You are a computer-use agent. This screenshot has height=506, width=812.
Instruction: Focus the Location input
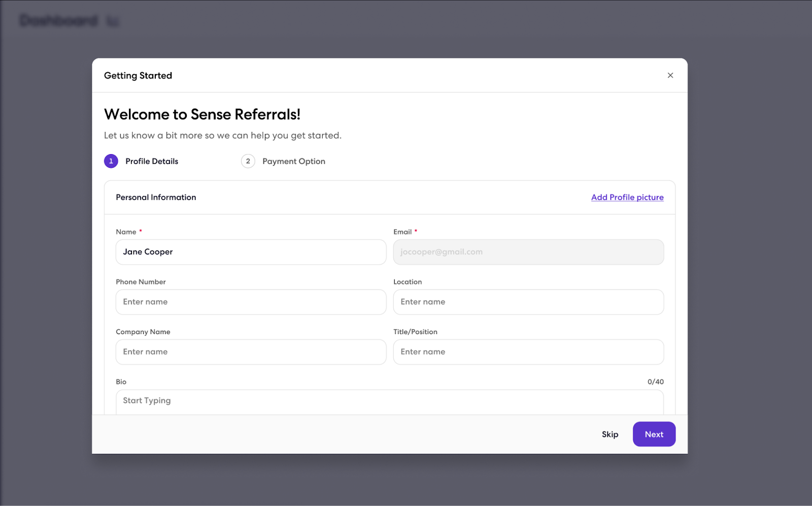[528, 302]
